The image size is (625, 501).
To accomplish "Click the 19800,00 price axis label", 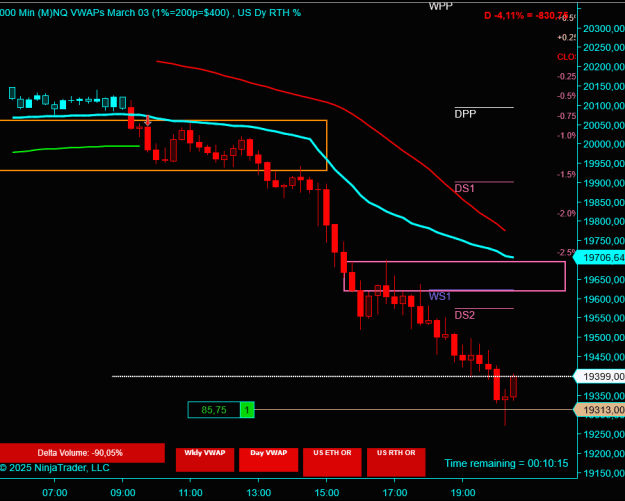I will click(x=603, y=222).
